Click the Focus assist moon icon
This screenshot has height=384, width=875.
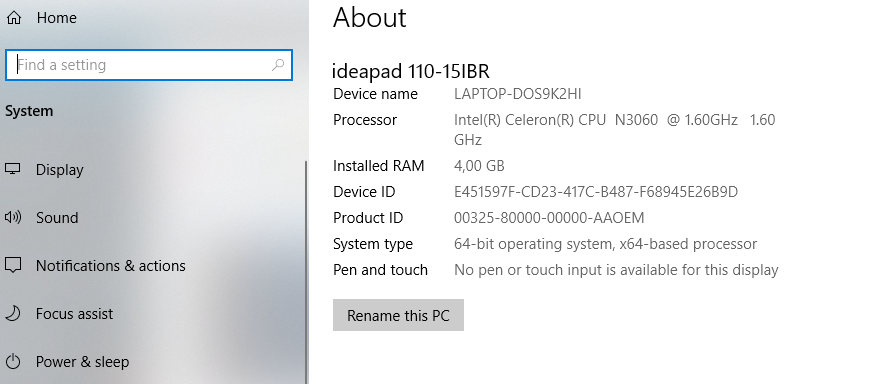coord(13,313)
